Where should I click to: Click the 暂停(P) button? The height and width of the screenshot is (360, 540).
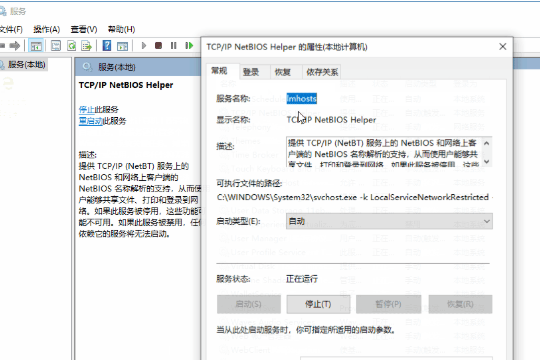point(388,304)
